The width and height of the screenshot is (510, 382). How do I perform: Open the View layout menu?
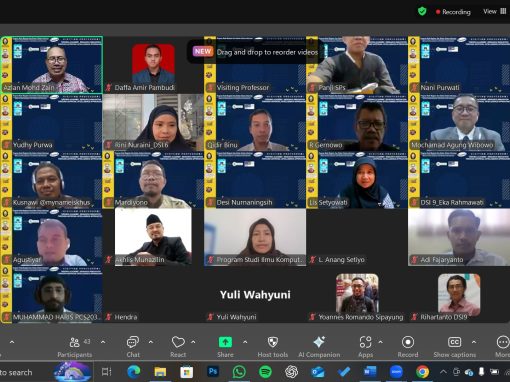(495, 12)
